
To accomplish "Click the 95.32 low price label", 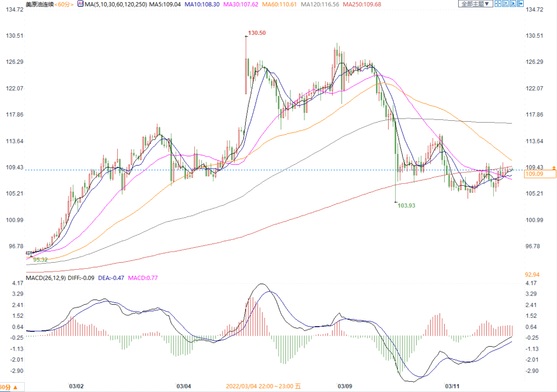I will [x=40, y=260].
